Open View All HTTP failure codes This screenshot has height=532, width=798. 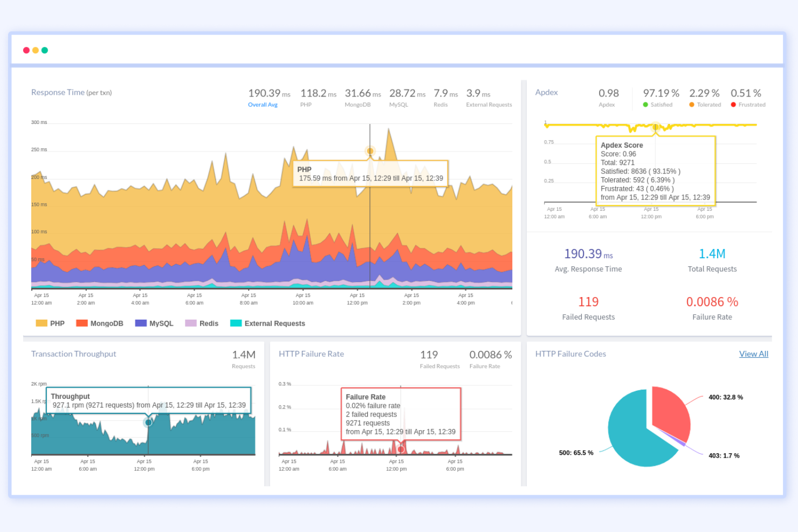coord(753,354)
